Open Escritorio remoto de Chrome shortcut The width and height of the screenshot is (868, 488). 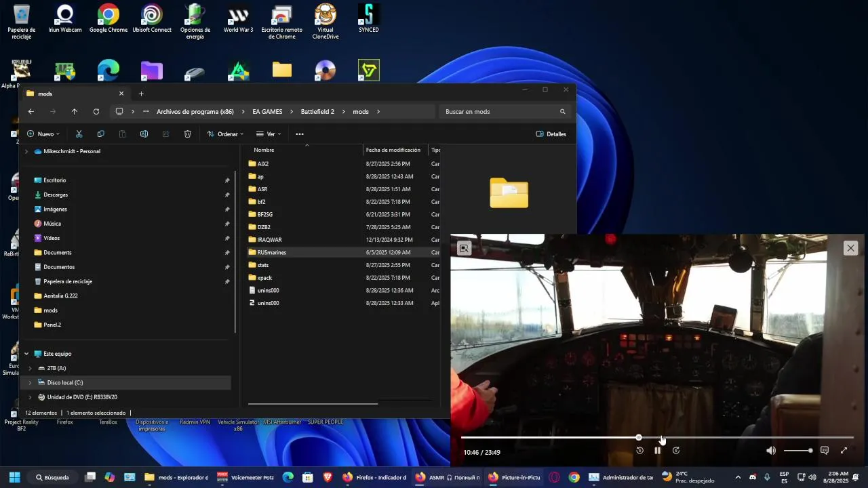click(x=281, y=22)
